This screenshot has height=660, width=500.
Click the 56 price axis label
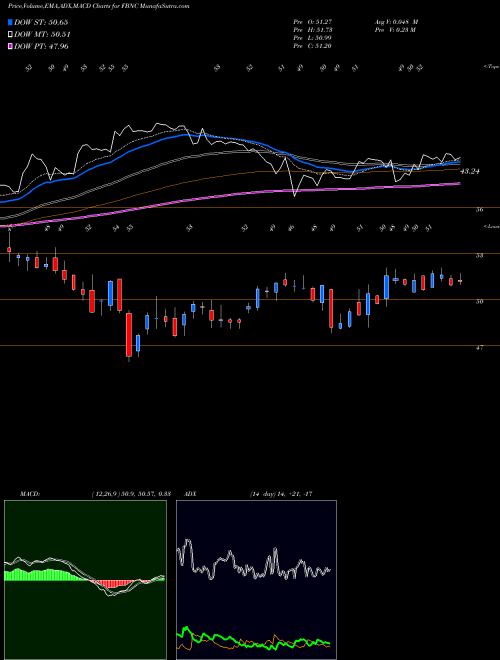(479, 209)
